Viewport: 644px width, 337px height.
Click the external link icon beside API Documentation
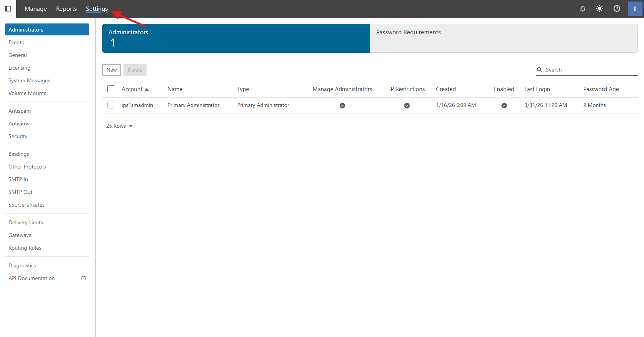pos(83,278)
